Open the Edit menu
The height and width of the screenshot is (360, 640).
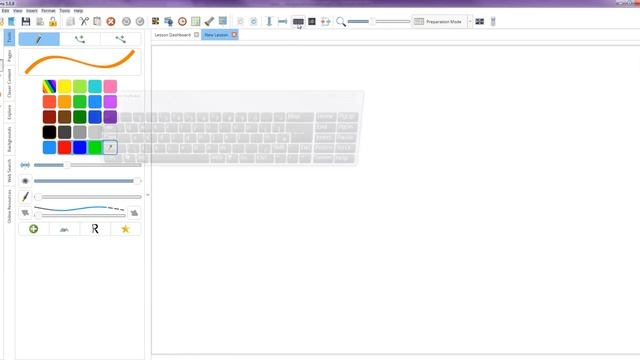tap(5, 11)
